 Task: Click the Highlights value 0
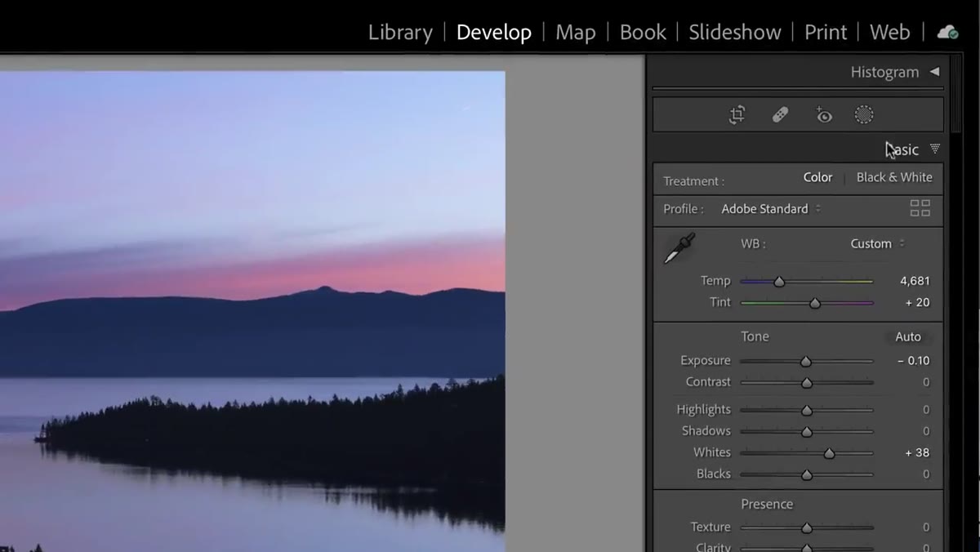pyautogui.click(x=926, y=409)
